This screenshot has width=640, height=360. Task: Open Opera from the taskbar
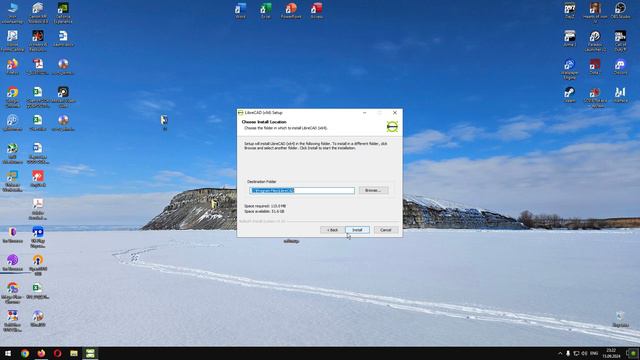point(58,353)
